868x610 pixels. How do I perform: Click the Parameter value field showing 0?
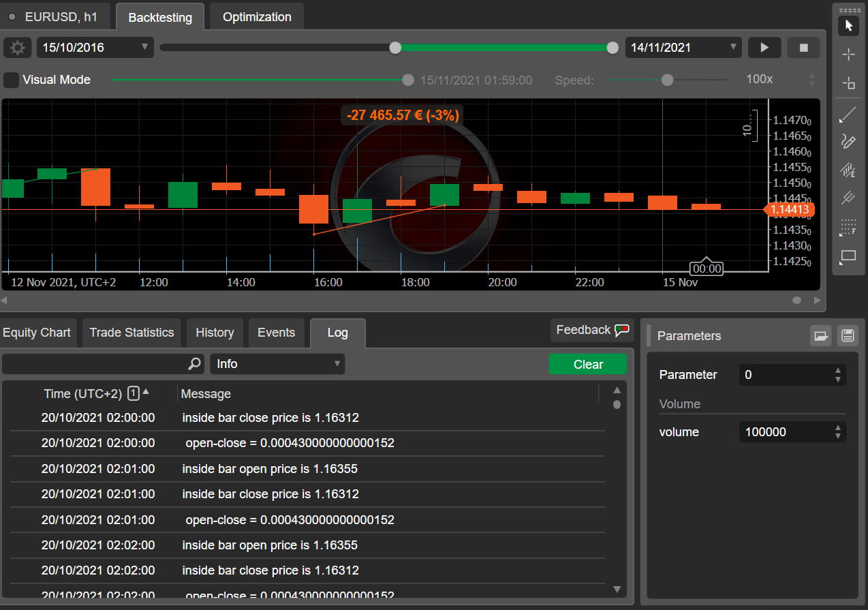point(786,375)
